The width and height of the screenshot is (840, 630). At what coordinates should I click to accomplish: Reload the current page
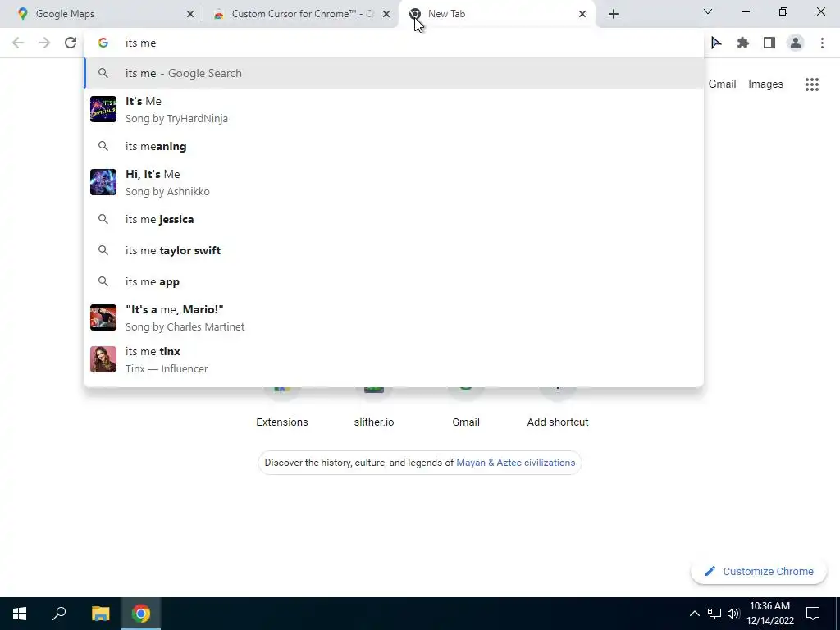(x=71, y=43)
